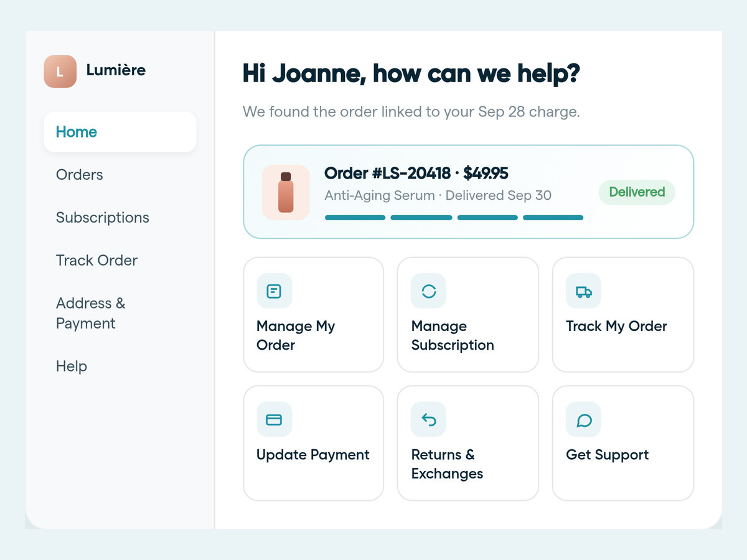
Task: Click the order delivery progress bar
Action: pos(454,218)
